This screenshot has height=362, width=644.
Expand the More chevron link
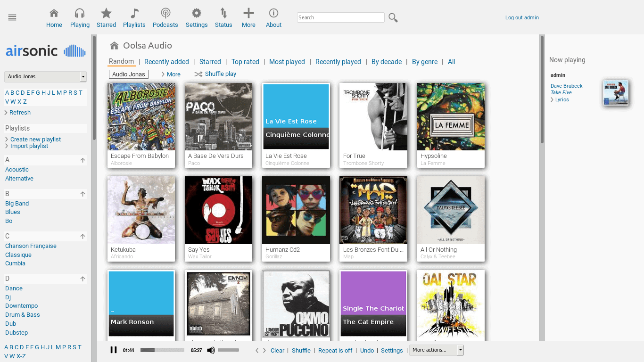171,74
